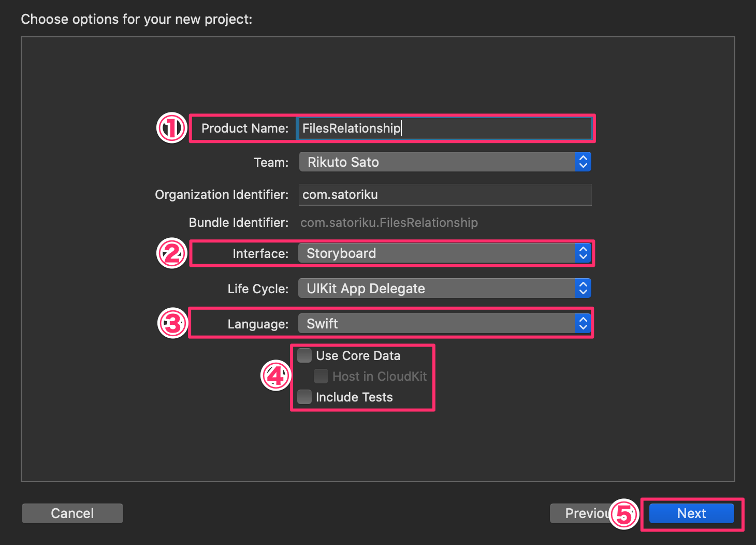The width and height of the screenshot is (756, 545).
Task: Expand the Team dropdown showing Rikuto Sato
Action: click(x=444, y=162)
